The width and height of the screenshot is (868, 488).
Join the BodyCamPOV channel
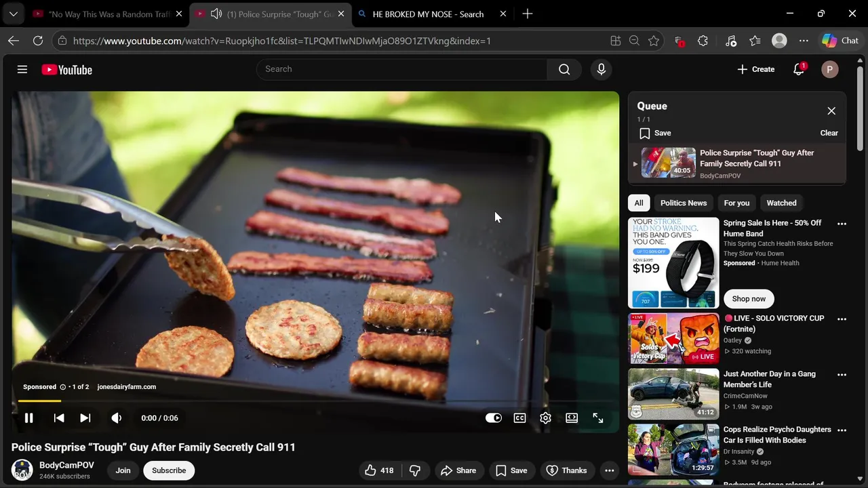click(123, 470)
